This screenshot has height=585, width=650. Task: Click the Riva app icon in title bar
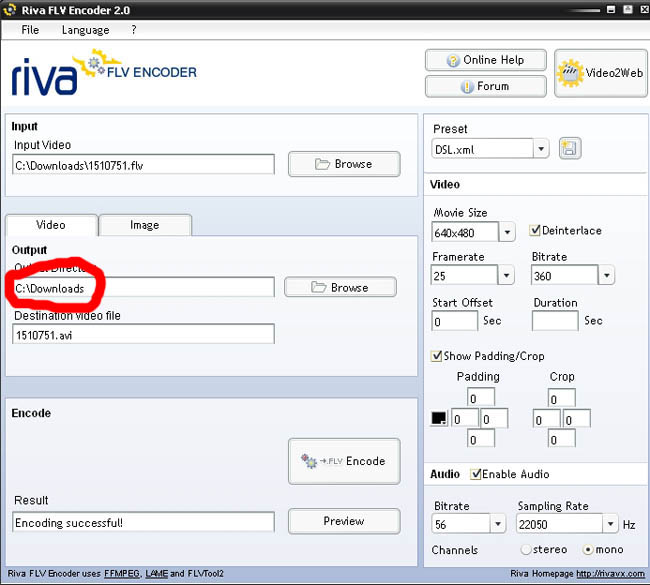point(10,10)
